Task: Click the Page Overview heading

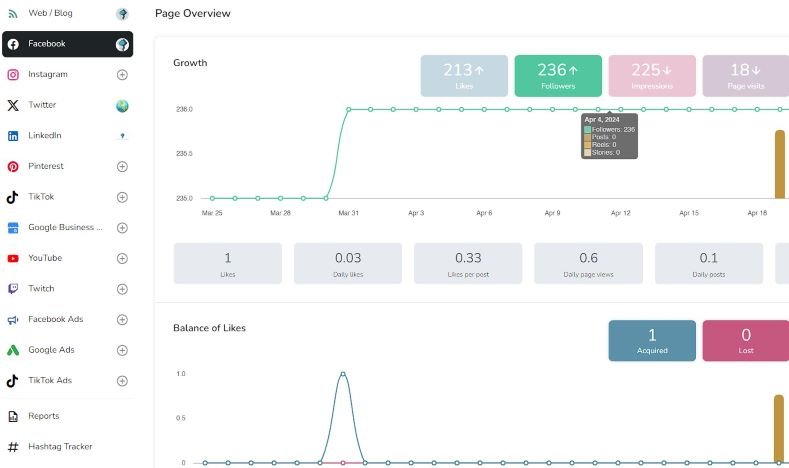Action: coord(193,14)
